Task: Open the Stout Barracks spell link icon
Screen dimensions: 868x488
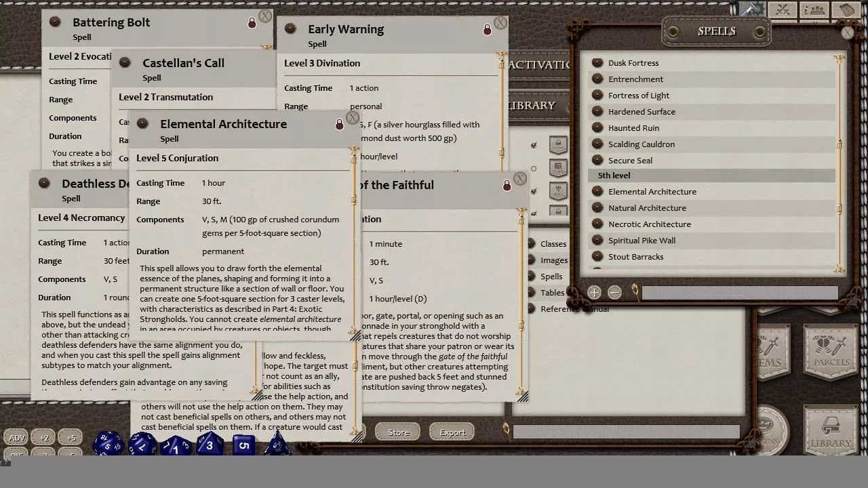Action: (597, 257)
